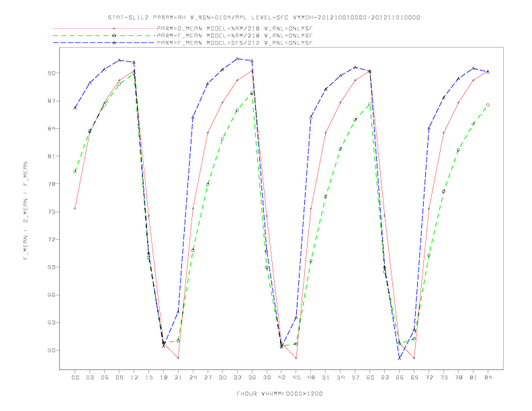532x411 pixels.
Task: Click the red solid line legend sample
Action: (104, 29)
